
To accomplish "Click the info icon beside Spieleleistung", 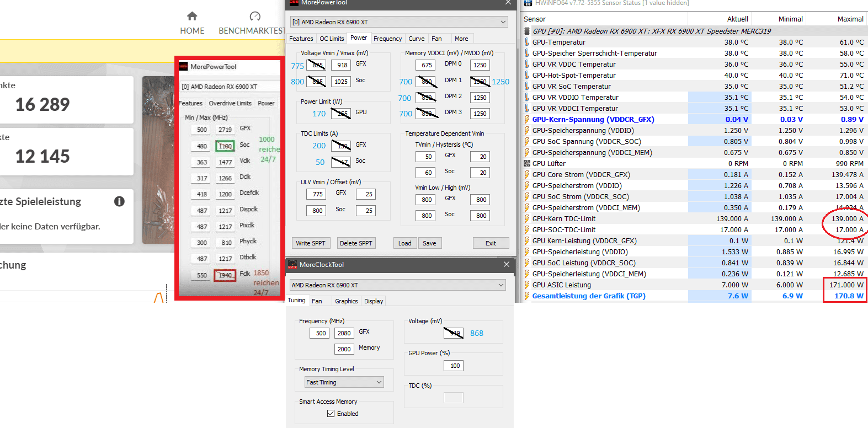I will (119, 201).
